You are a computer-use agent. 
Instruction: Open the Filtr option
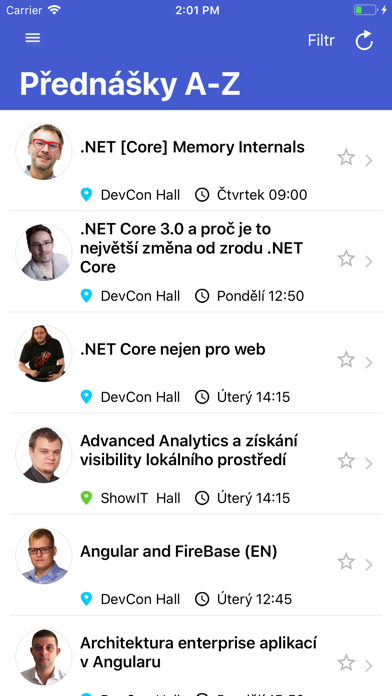(321, 40)
